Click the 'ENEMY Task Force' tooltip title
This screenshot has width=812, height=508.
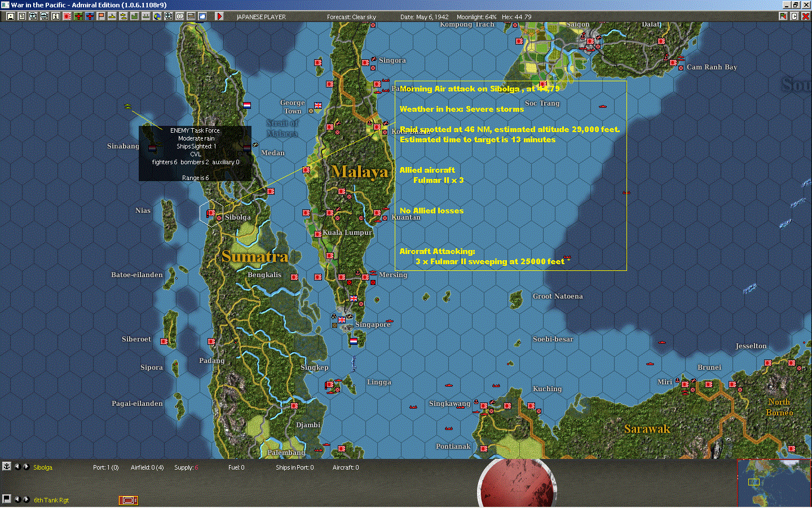195,130
